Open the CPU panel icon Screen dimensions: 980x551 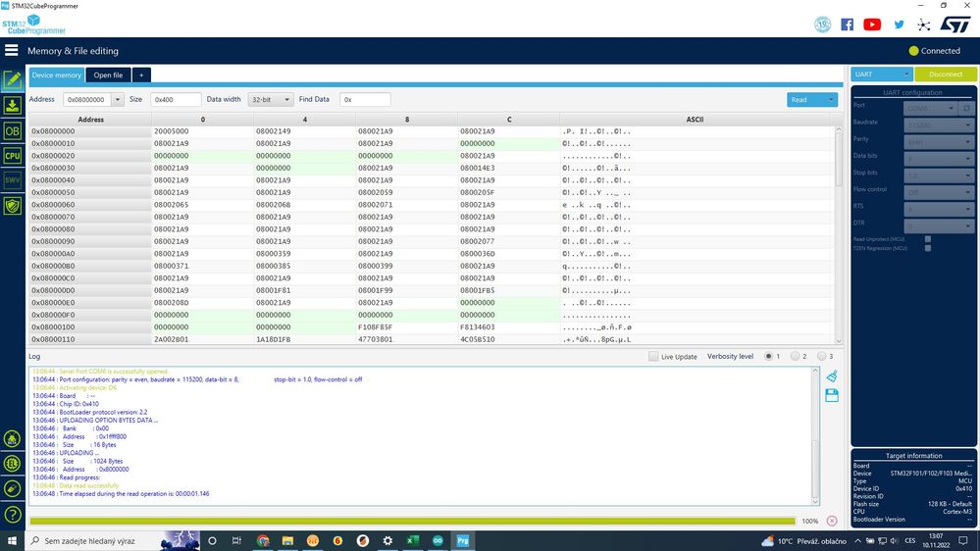pos(13,156)
